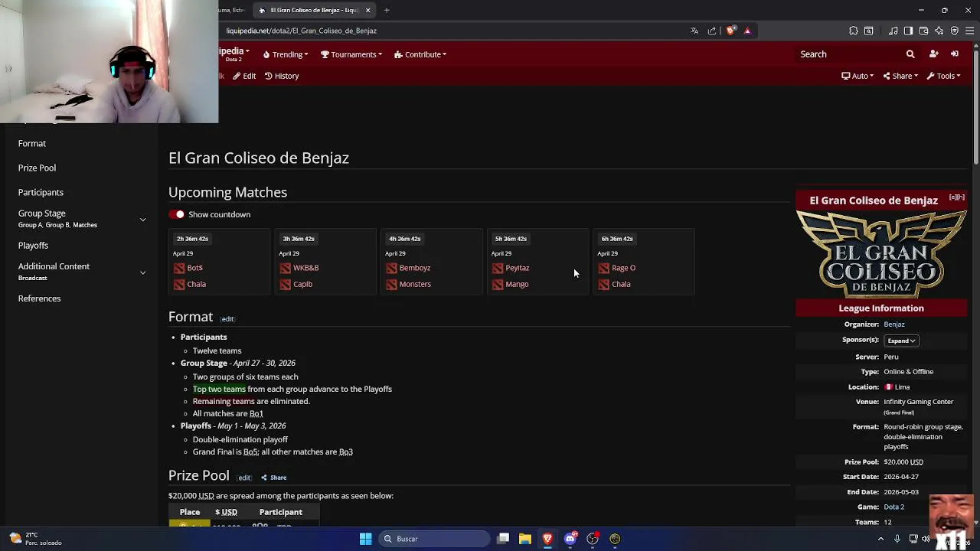This screenshot has width=980, height=551.
Task: Click the Bemboyz team link
Action: pyautogui.click(x=414, y=268)
